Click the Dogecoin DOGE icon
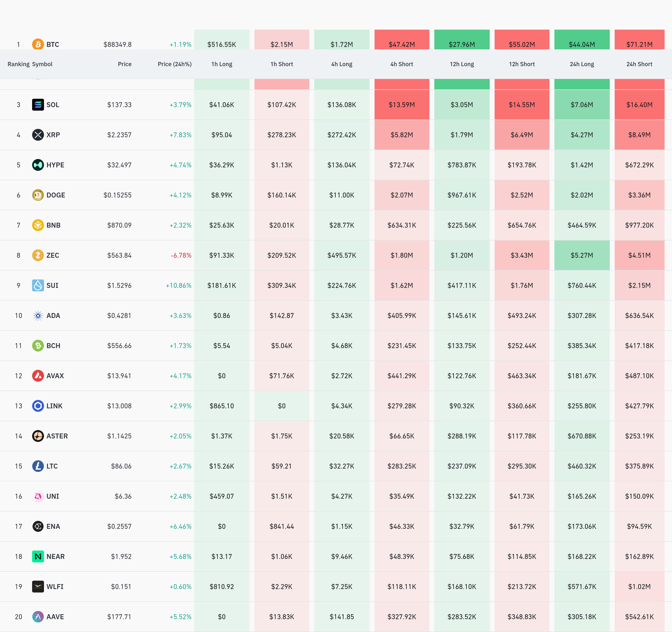The height and width of the screenshot is (632, 672). tap(38, 195)
